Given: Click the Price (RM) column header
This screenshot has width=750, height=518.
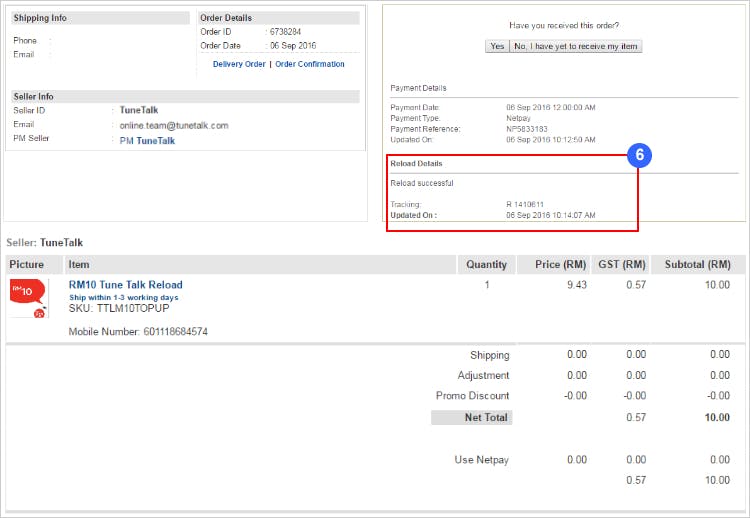Looking at the screenshot, I should click(x=555, y=265).
